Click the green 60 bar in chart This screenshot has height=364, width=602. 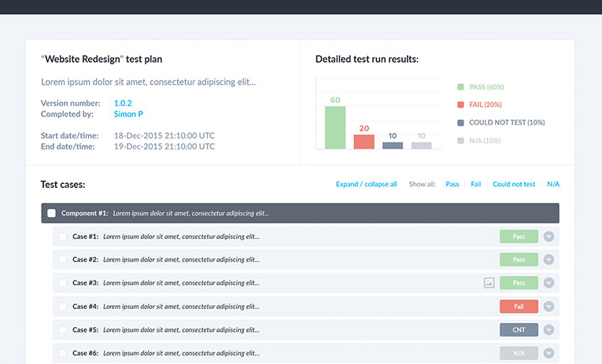coord(335,127)
